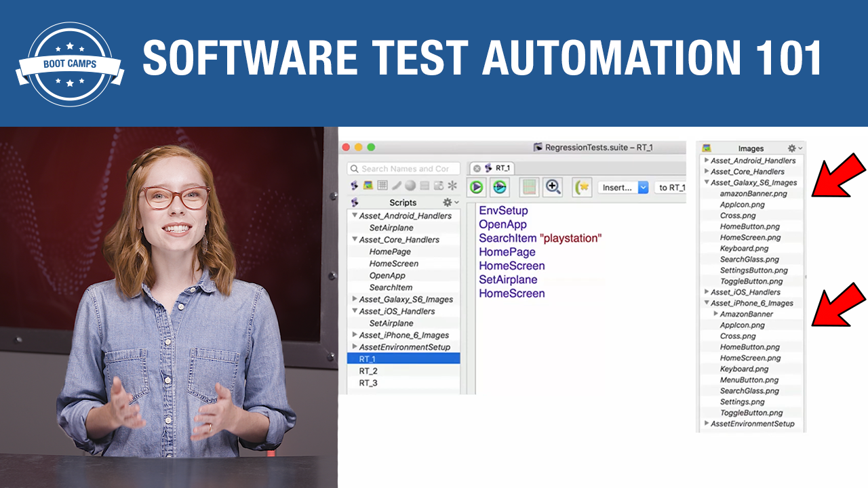
Task: Select SearchGlass.png under Asset_iPhone_6_Images
Action: (x=749, y=391)
